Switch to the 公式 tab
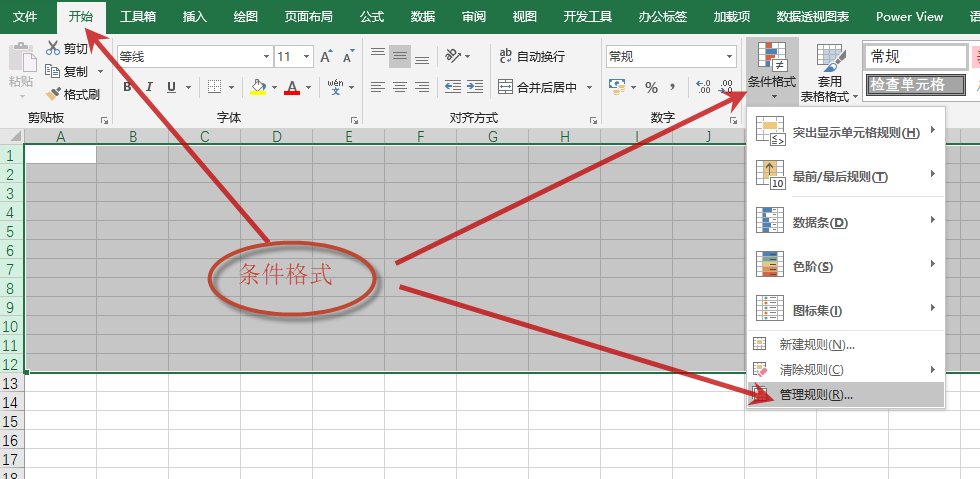Screen dimensions: 980x479 pos(372,16)
